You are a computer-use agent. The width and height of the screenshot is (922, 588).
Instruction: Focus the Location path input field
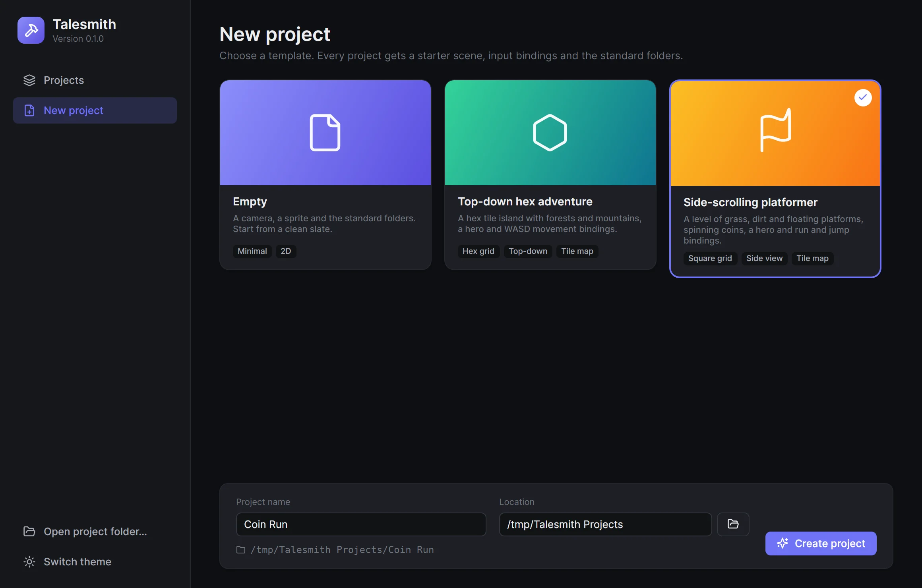click(x=605, y=524)
